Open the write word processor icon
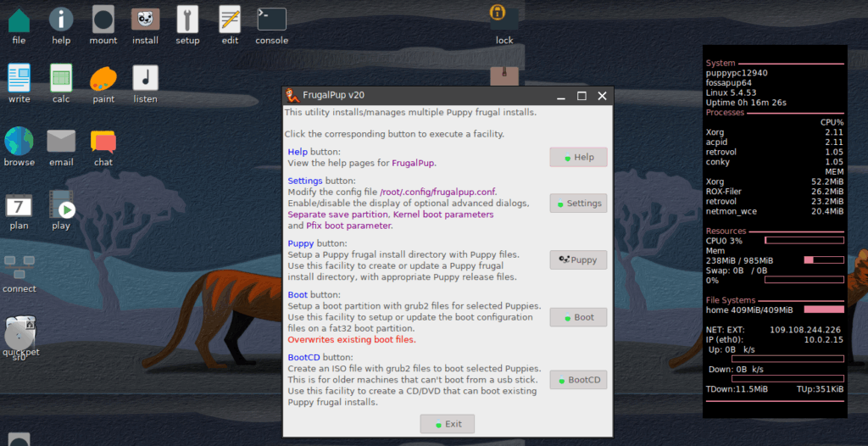 click(19, 77)
